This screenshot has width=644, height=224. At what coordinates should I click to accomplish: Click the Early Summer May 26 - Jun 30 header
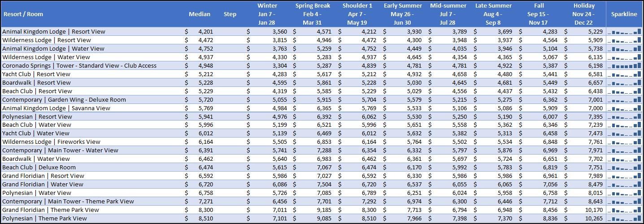[x=403, y=14]
